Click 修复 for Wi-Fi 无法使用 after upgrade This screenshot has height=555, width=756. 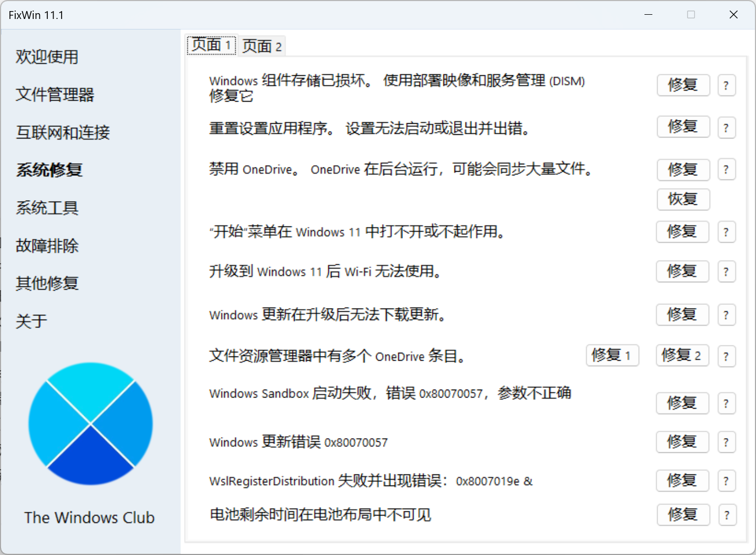click(x=682, y=271)
